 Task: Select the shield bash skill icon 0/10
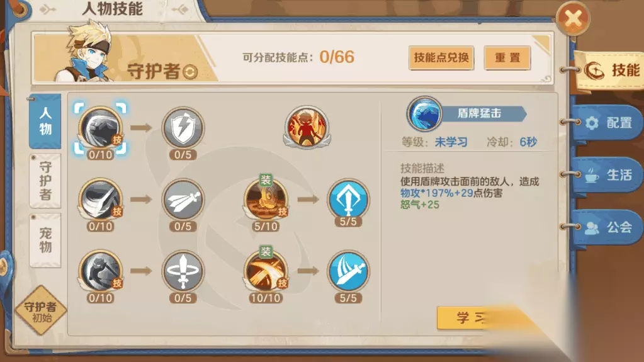coord(101,128)
